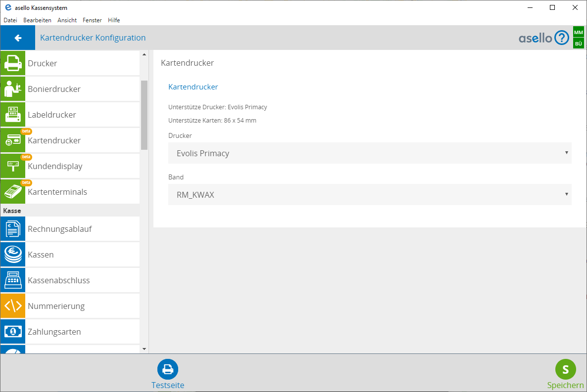Open the Fenster menu

point(93,20)
